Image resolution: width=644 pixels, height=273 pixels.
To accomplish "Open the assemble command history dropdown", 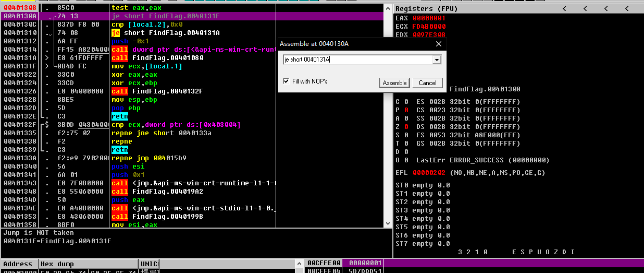I will tap(437, 60).
